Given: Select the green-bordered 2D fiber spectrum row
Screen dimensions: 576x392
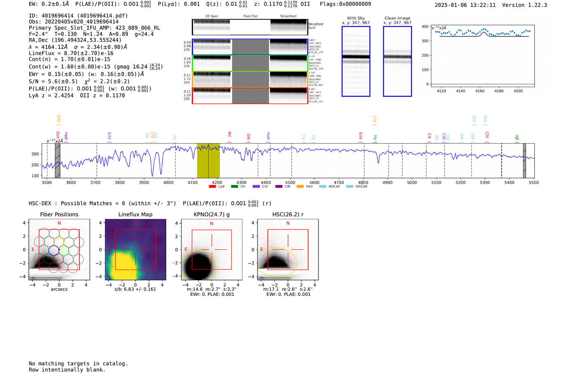Looking at the screenshot, I should click(x=250, y=63).
